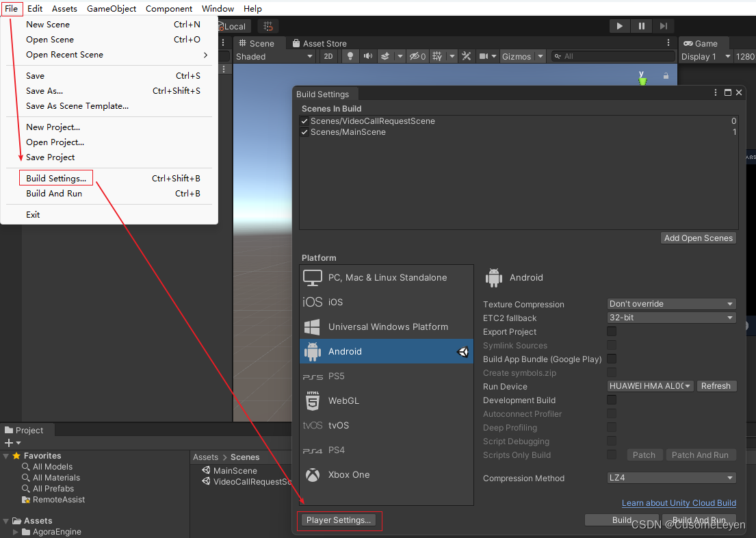The width and height of the screenshot is (756, 538).
Task: Toggle the Deep Profiling checkbox
Action: 612,428
